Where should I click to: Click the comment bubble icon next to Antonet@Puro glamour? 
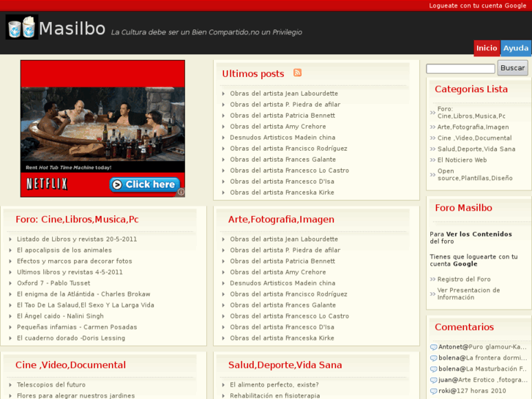click(x=434, y=347)
